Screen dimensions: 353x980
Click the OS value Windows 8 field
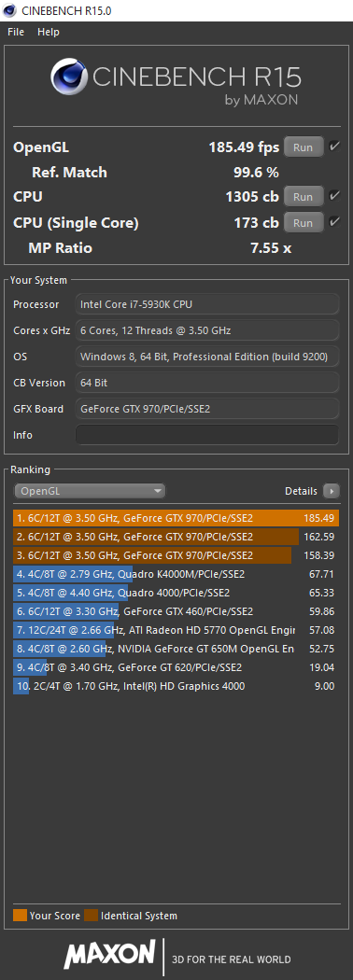[207, 357]
